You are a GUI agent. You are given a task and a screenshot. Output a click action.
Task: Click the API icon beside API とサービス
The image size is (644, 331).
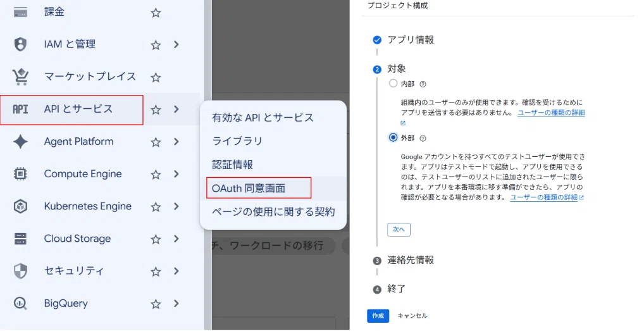[20, 109]
